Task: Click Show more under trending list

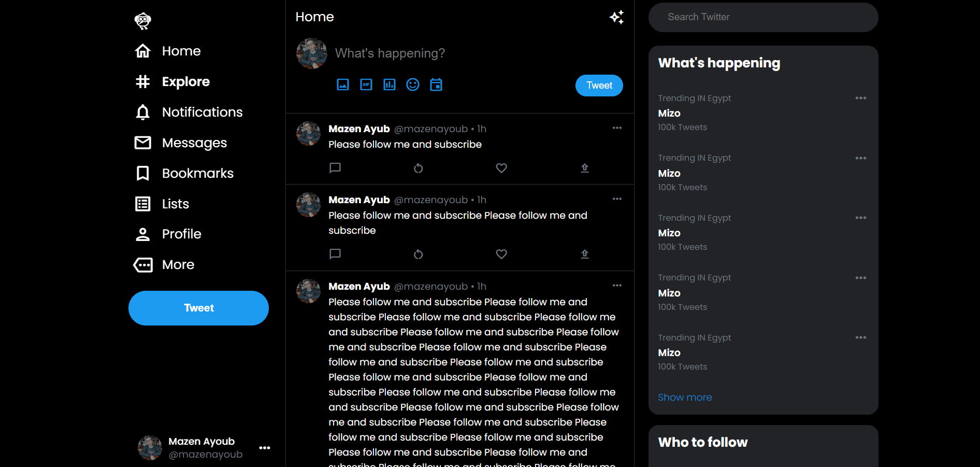Action: [x=685, y=397]
